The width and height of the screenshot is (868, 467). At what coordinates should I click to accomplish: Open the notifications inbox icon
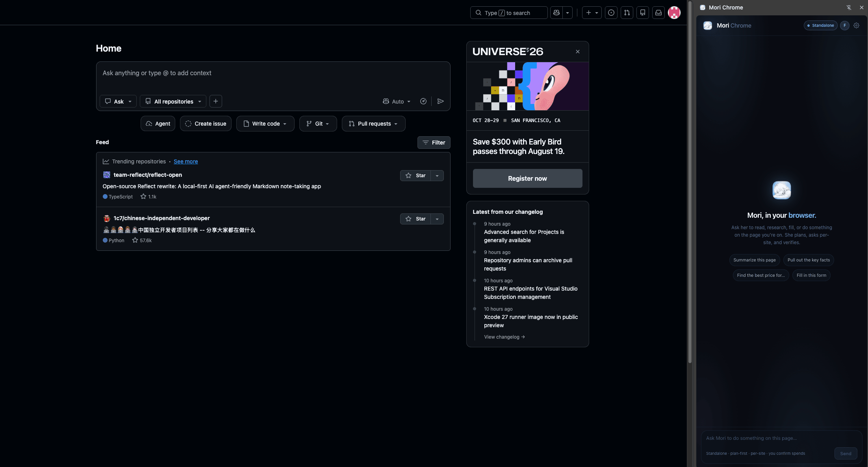658,13
